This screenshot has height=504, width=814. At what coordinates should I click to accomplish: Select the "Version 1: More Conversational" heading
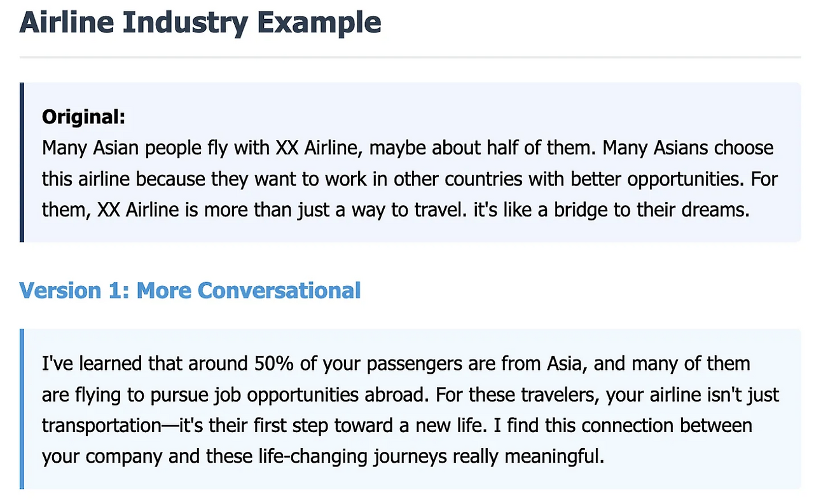point(190,290)
